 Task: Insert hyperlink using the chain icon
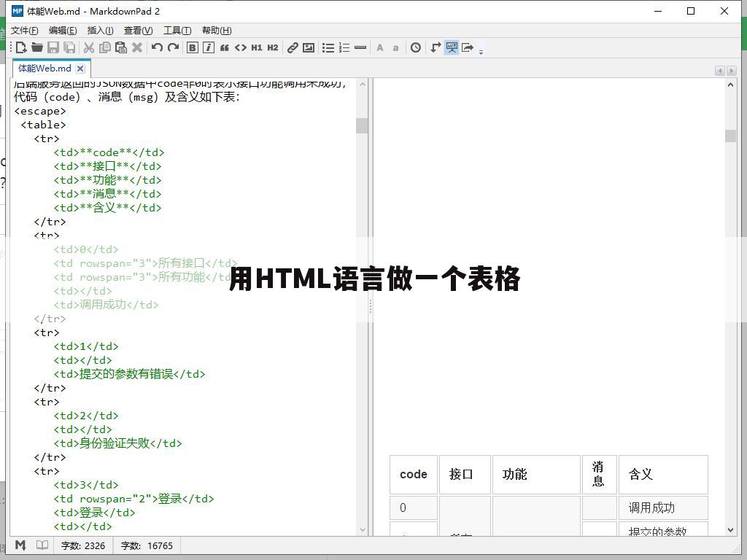(x=293, y=47)
